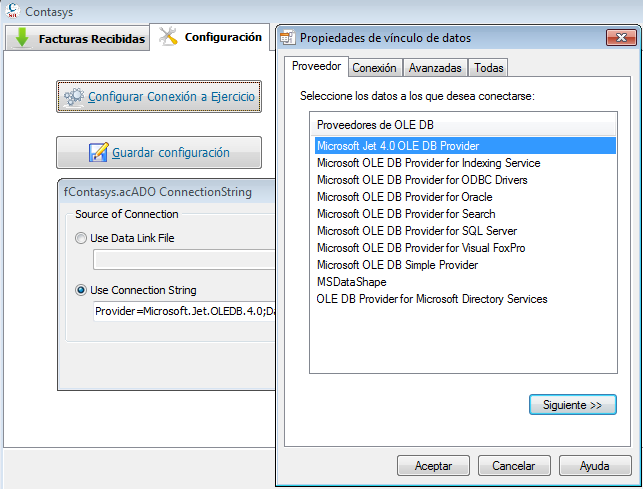
Task: Click the tools icon on Configuración tab
Action: click(x=168, y=37)
